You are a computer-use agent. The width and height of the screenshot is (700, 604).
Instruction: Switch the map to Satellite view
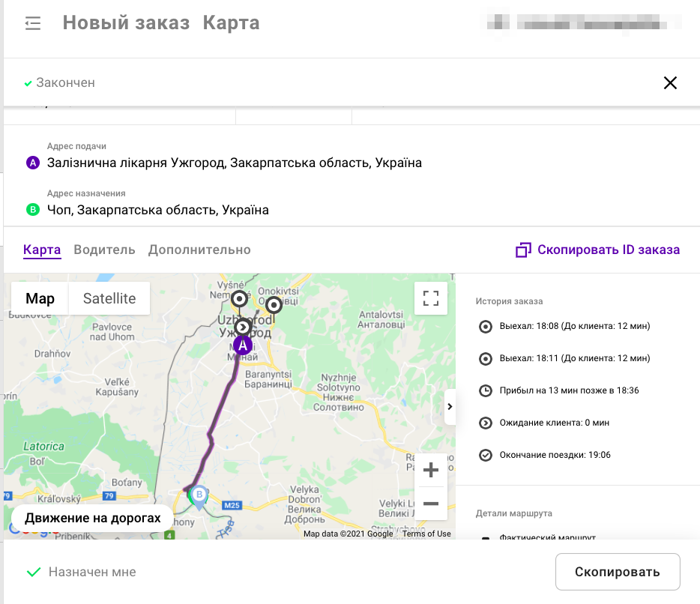point(109,298)
